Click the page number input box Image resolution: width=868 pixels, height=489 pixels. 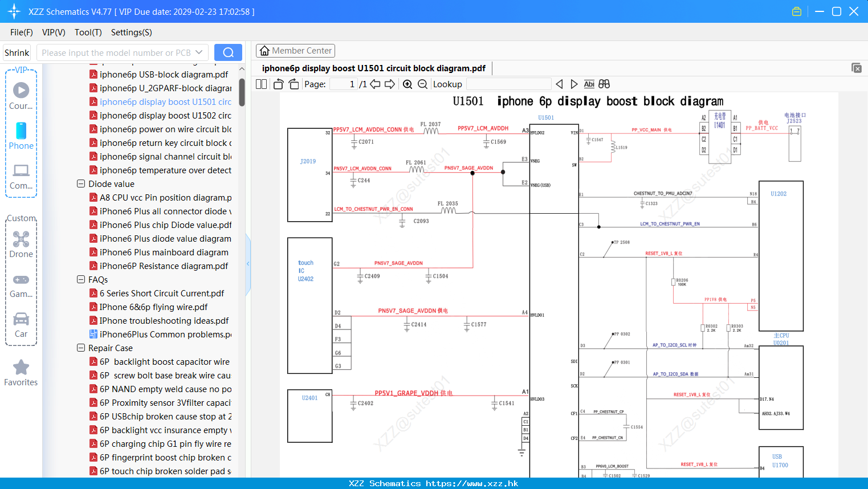pos(344,84)
